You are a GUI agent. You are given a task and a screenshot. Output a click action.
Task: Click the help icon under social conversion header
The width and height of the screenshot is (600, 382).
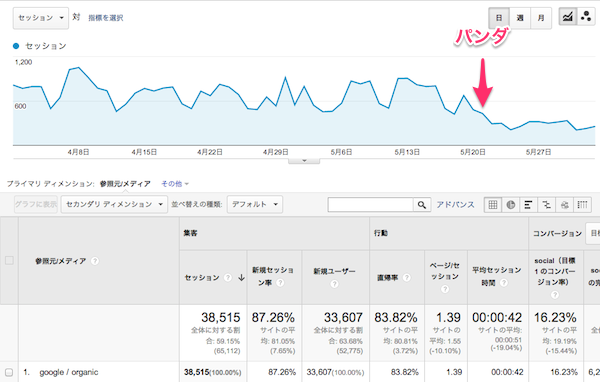(555, 295)
